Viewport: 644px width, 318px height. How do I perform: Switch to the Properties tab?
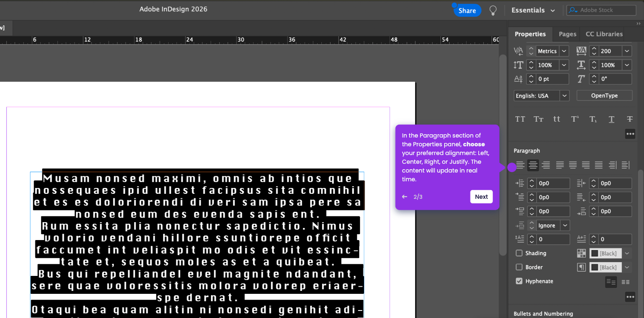tap(530, 34)
